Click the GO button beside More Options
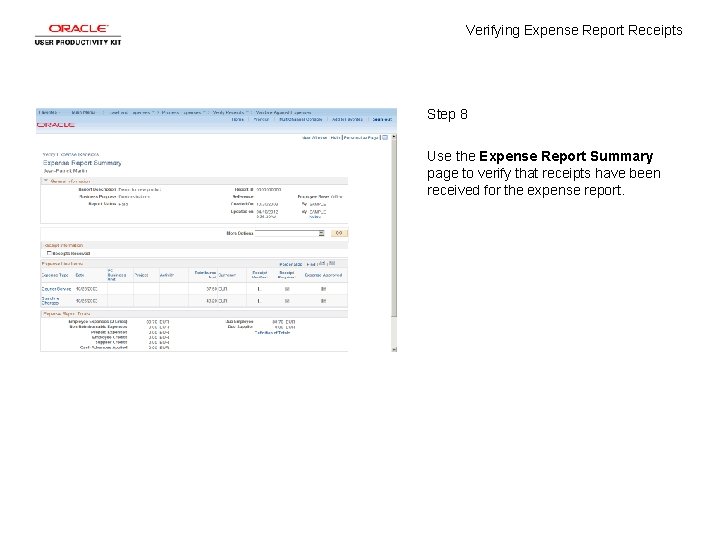The image size is (720, 540). [x=339, y=233]
